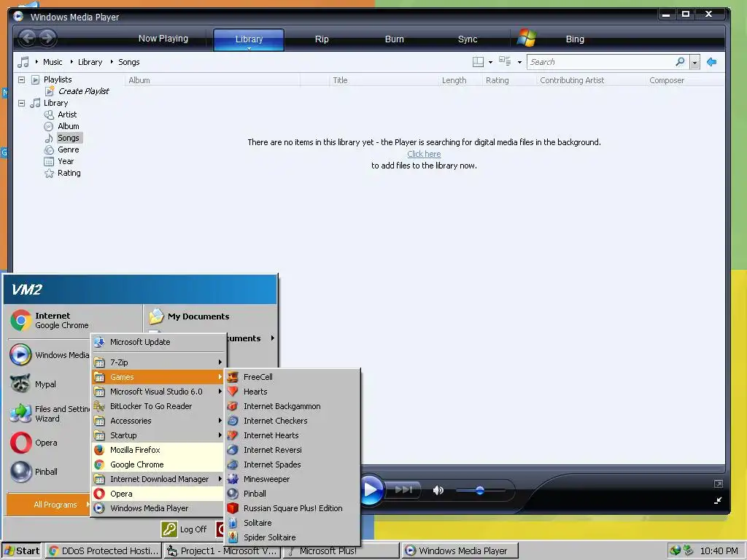This screenshot has width=747, height=560.
Task: Skip to next track in Media Player
Action: point(403,489)
